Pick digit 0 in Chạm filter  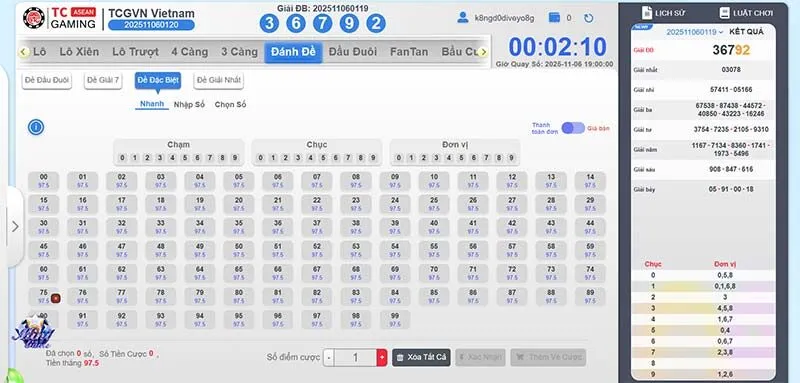pos(122,158)
